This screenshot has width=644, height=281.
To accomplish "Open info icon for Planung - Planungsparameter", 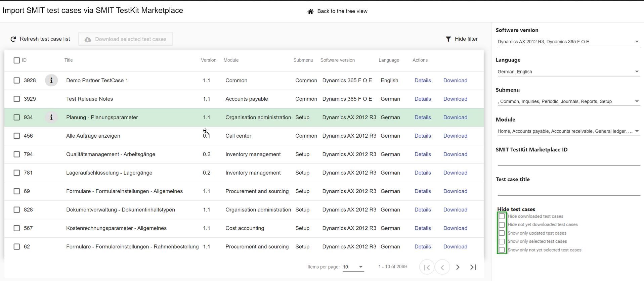I will click(x=51, y=118).
